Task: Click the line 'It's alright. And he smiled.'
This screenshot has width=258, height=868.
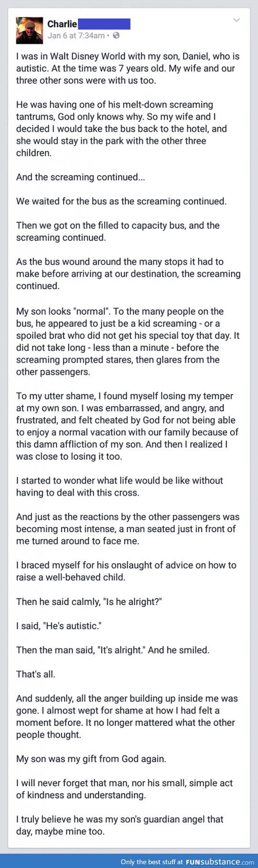Action: tap(113, 650)
